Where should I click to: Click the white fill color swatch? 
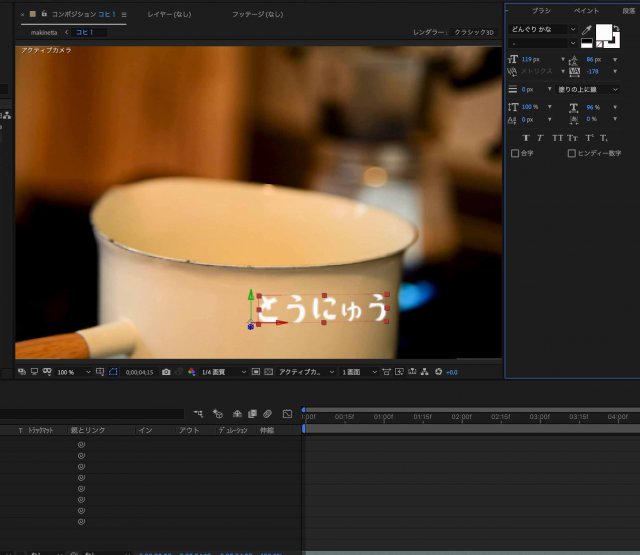point(604,32)
